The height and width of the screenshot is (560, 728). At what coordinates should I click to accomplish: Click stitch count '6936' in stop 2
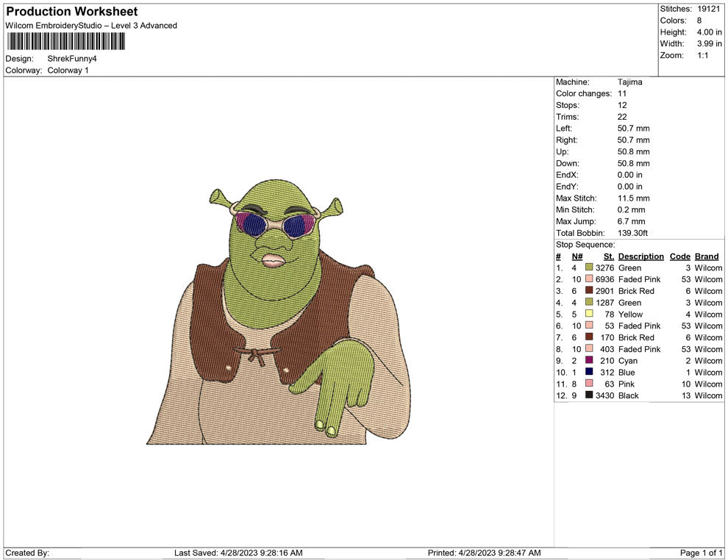(x=605, y=279)
